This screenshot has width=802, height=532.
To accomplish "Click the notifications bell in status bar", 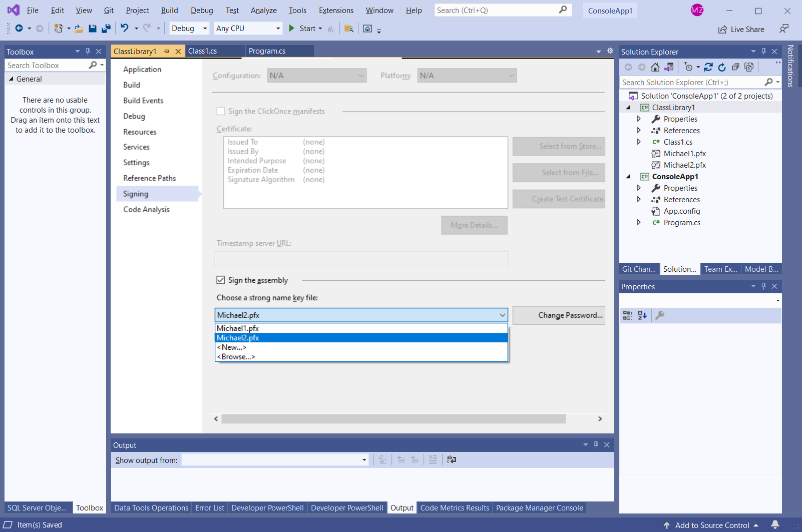I will tap(775, 524).
